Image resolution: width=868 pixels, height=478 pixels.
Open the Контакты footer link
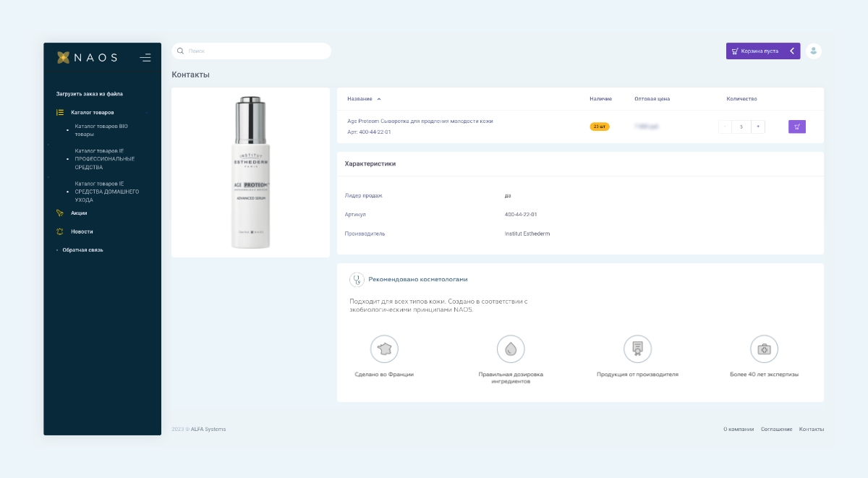[x=812, y=430]
